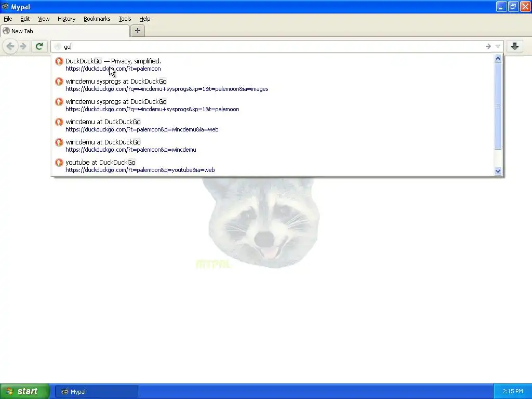Viewport: 532px width, 399px height.
Task: Expand the address bar history dropdown arrow
Action: [x=498, y=46]
